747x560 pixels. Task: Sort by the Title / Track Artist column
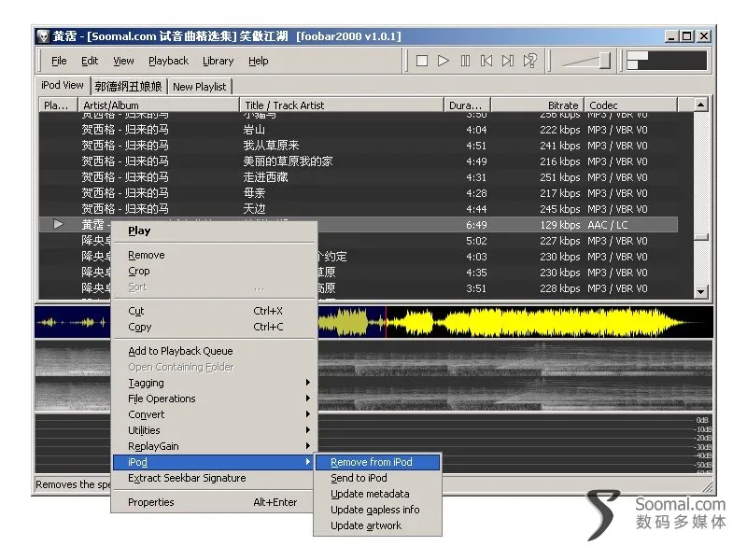(342, 105)
